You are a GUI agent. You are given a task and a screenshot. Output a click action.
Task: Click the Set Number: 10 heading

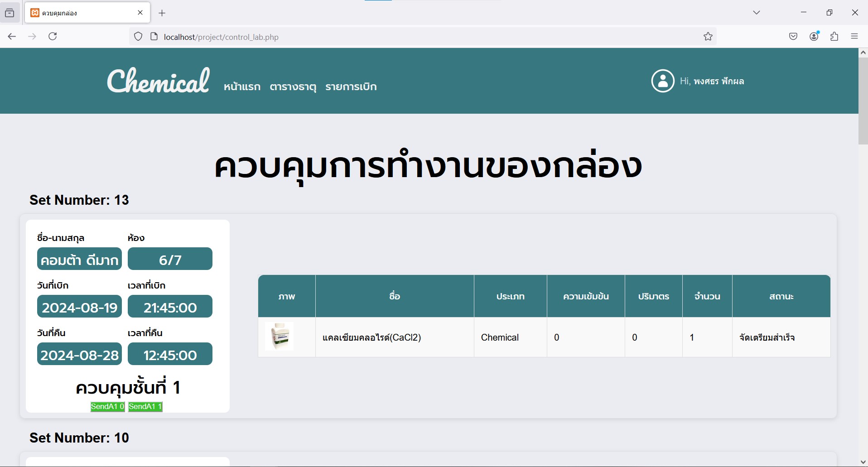point(79,438)
